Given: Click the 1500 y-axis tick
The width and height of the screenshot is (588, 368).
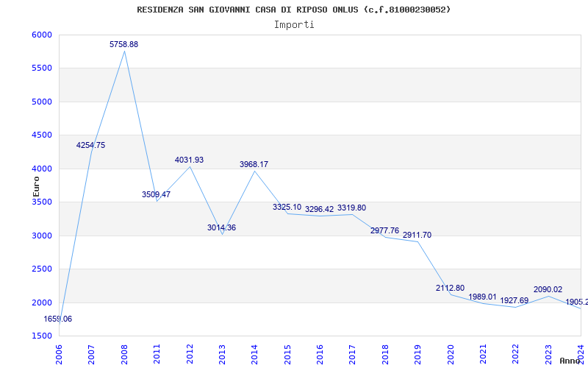Looking at the screenshot, I should coord(41,336).
